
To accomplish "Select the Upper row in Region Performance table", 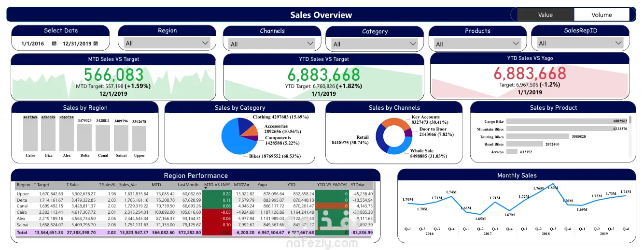I will click(x=194, y=193).
